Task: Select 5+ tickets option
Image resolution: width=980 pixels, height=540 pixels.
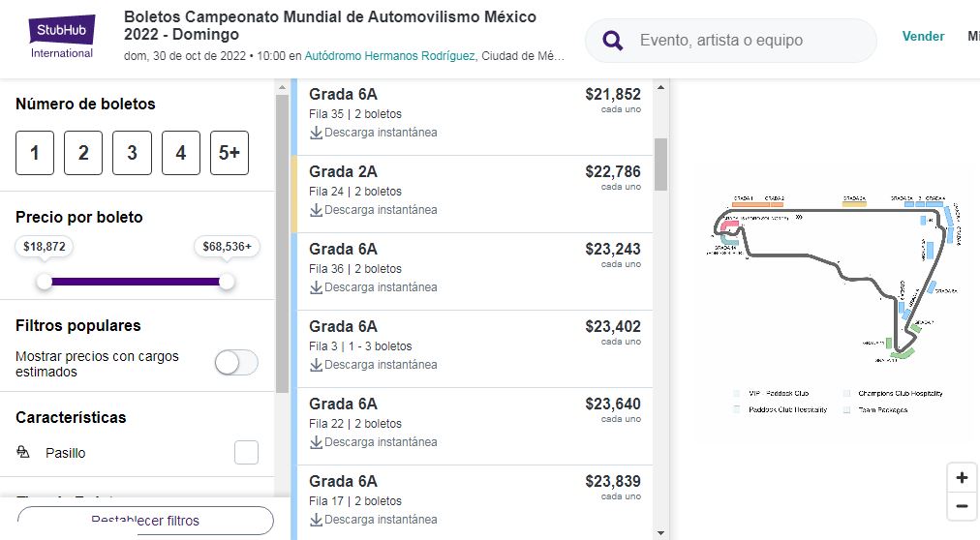Action: 230,152
